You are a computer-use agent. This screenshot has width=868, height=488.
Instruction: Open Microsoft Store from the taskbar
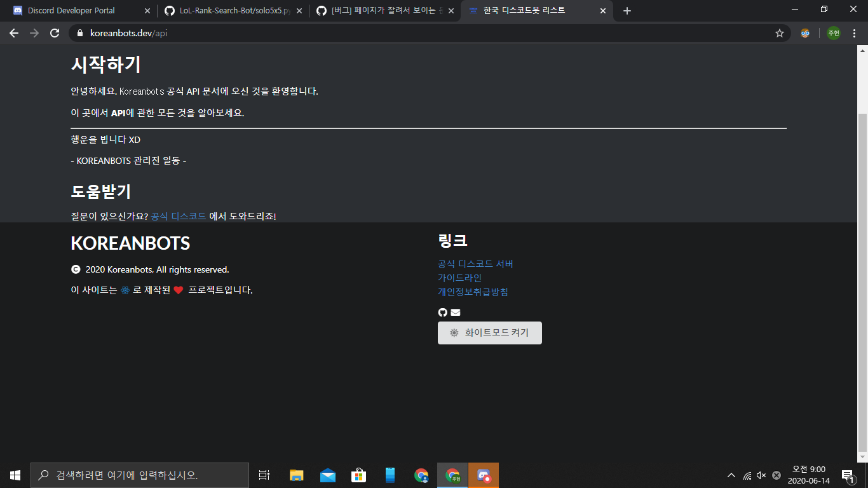coord(358,475)
